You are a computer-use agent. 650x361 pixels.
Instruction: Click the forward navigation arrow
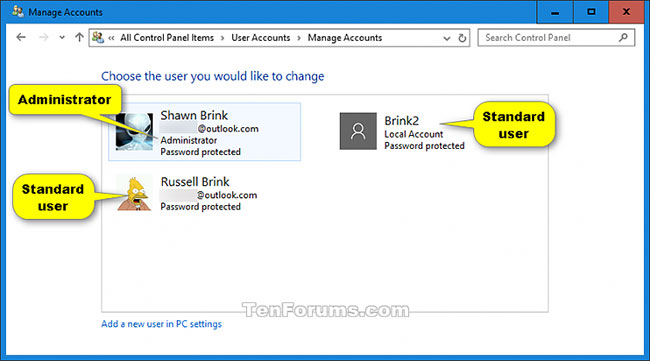(44, 37)
